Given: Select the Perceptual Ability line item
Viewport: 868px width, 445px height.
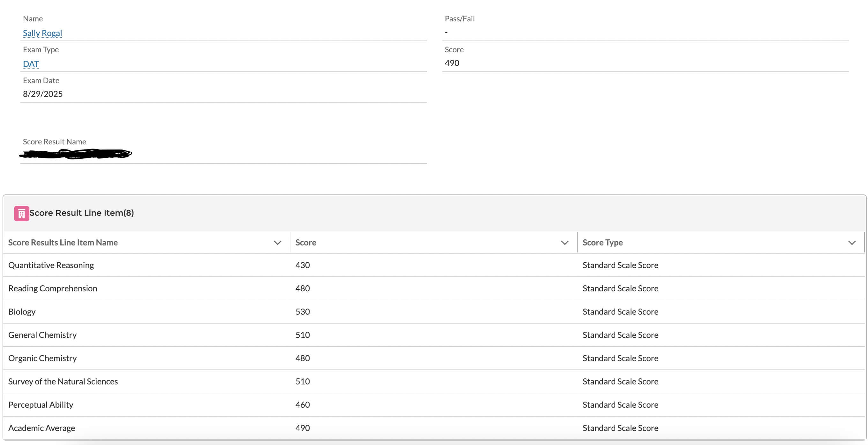Looking at the screenshot, I should coord(41,405).
